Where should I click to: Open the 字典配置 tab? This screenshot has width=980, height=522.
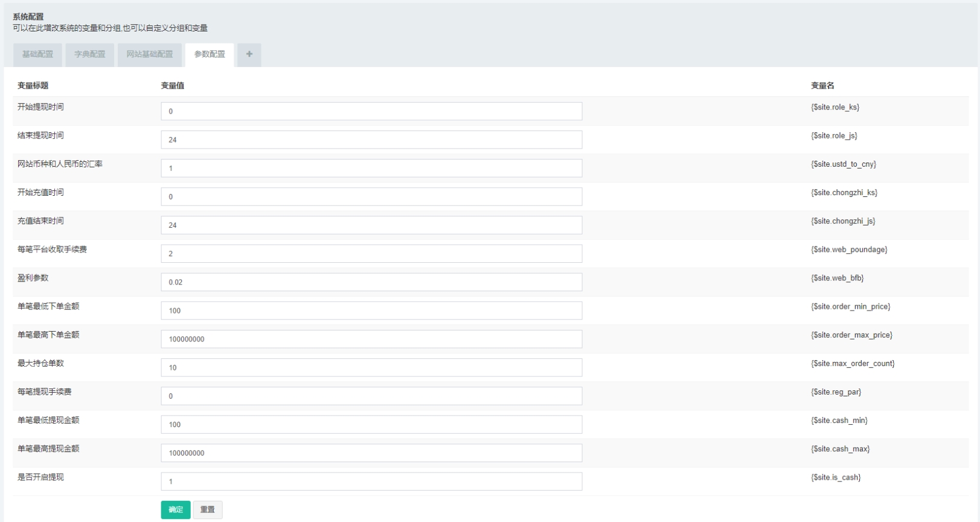(89, 54)
